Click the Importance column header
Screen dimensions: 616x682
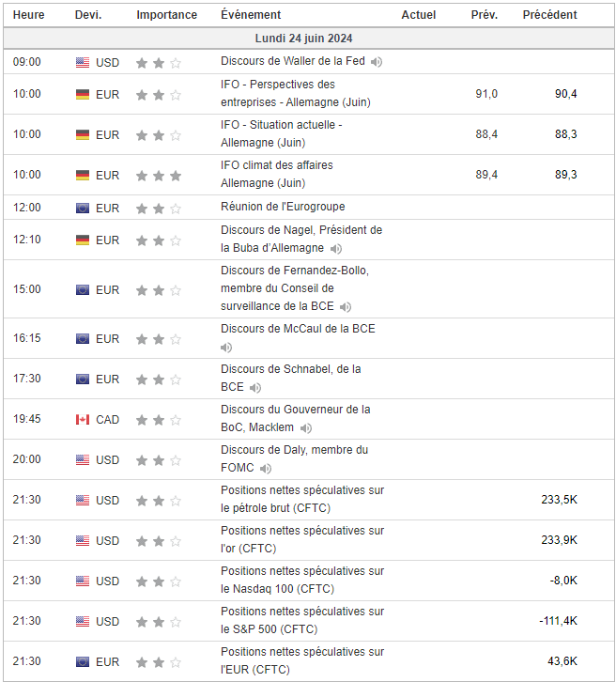pyautogui.click(x=166, y=15)
